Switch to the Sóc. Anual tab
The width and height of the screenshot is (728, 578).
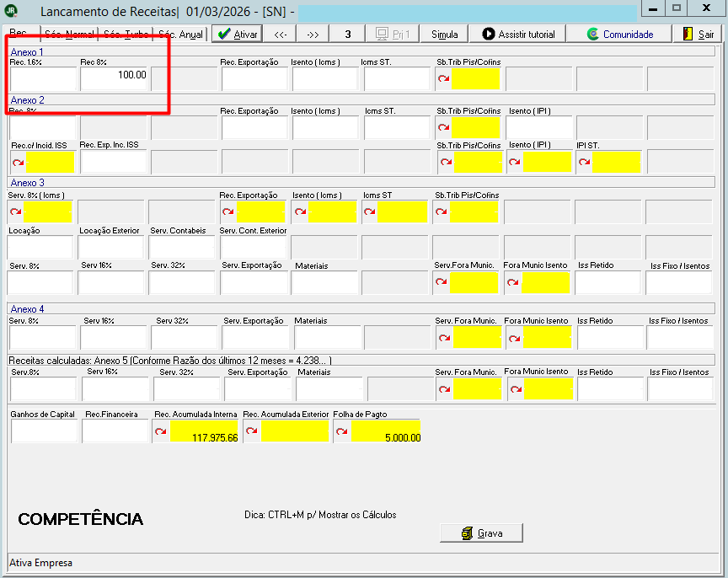pyautogui.click(x=180, y=34)
